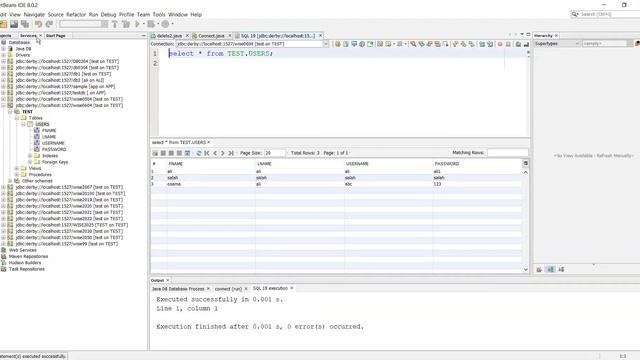
Task: Click the Matching Rows filter field
Action: point(508,153)
